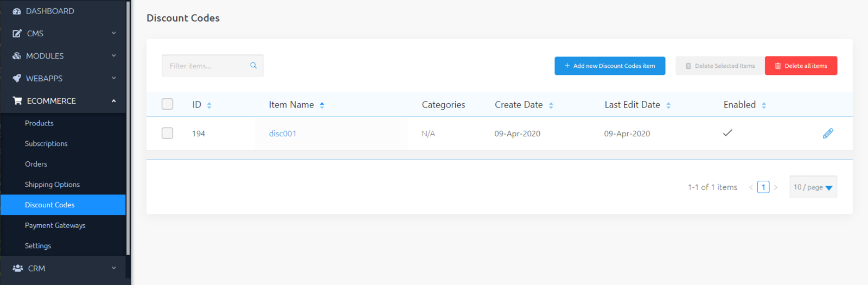The image size is (868, 285).
Task: Click Add new Discount Codes item button
Action: coord(609,66)
